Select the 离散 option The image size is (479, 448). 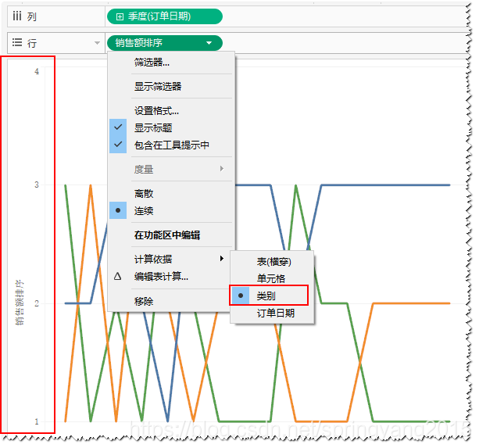click(x=171, y=193)
